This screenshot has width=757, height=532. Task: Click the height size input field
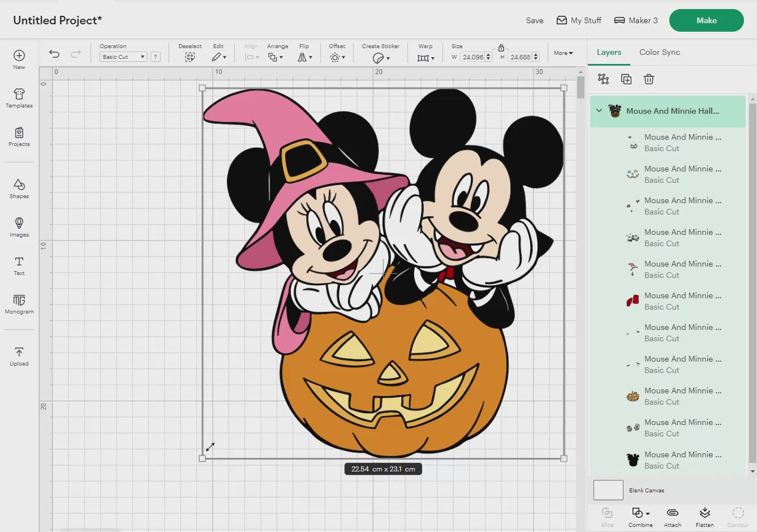click(x=521, y=57)
